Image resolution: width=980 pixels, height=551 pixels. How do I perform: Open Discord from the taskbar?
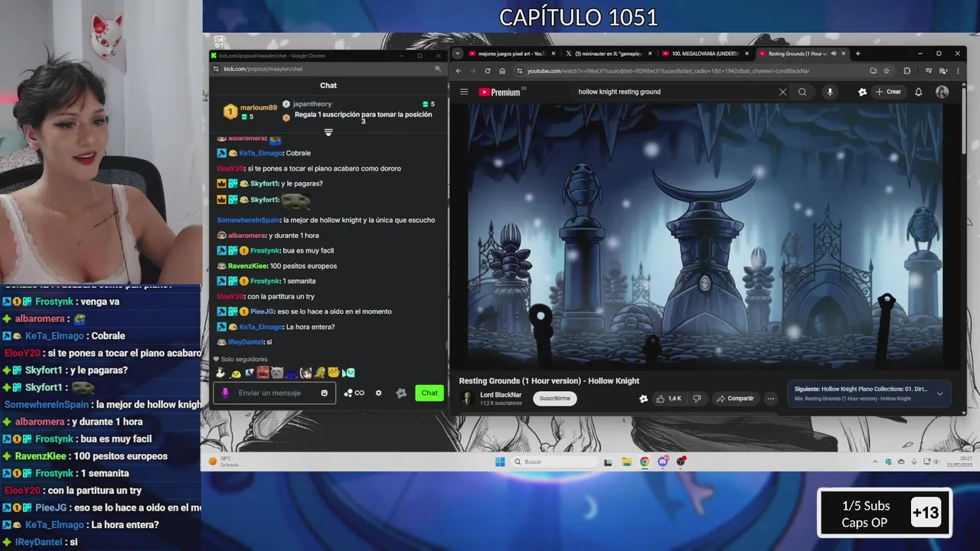coord(663,461)
